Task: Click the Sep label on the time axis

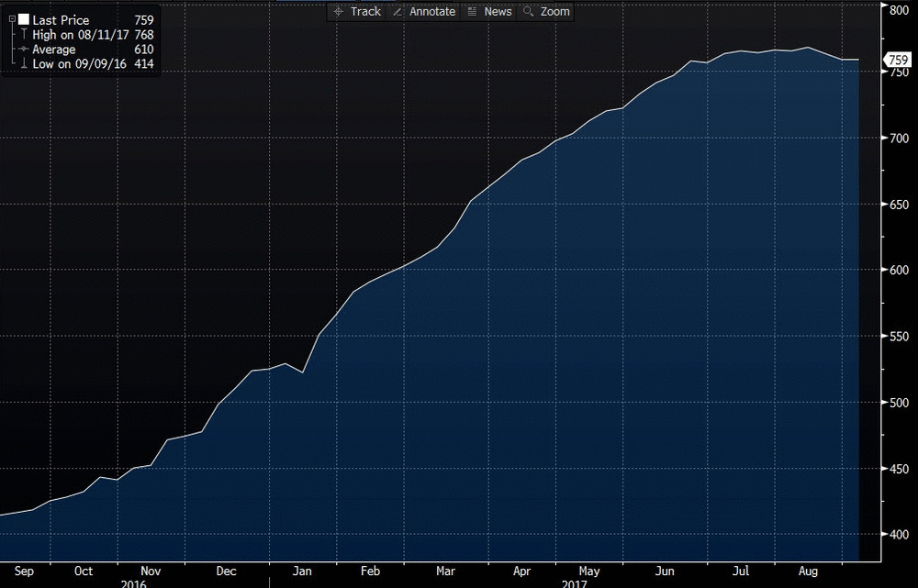Action: click(25, 571)
